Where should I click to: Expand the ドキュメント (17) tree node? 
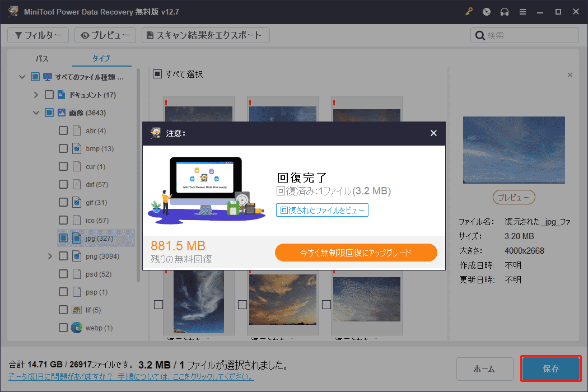click(x=35, y=94)
